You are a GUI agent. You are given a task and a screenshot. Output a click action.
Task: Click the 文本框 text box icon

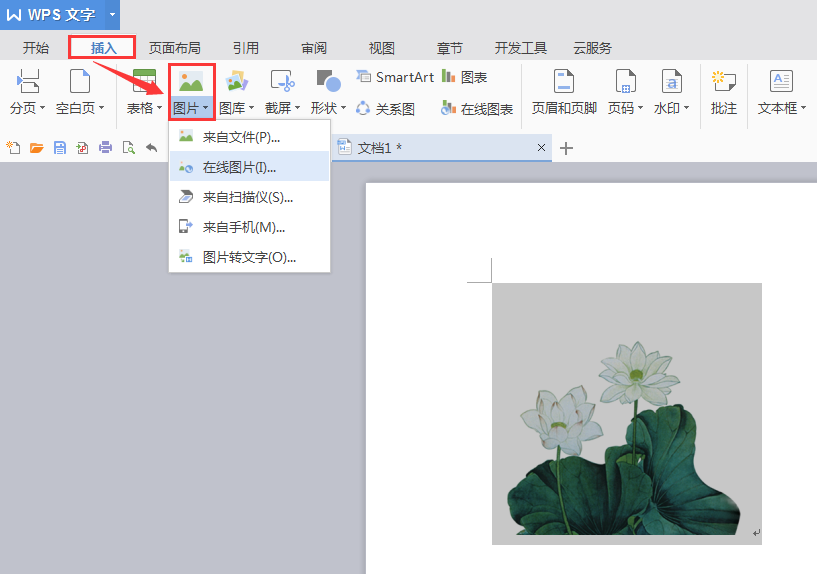tap(782, 81)
